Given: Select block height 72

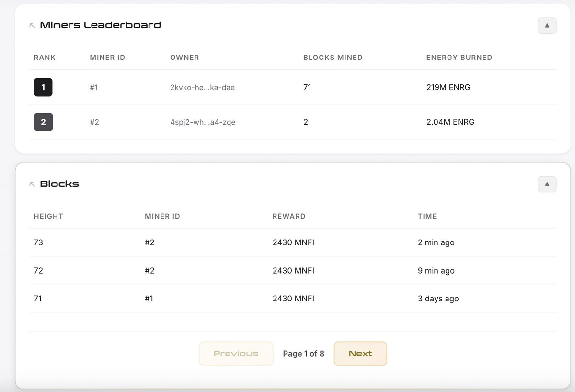Looking at the screenshot, I should [x=38, y=271].
